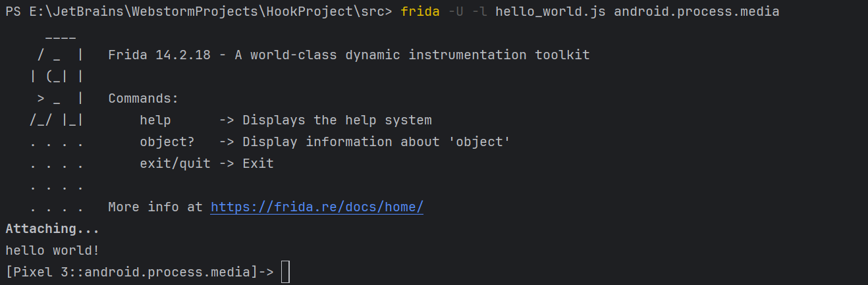Click the hello_world.js script filename
This screenshot has width=868, height=285.
(550, 12)
